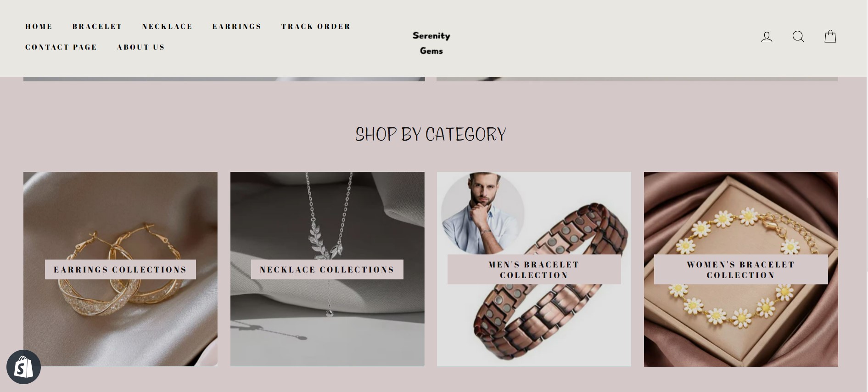Go to the Home menu item
Image resolution: width=868 pixels, height=392 pixels.
click(39, 26)
